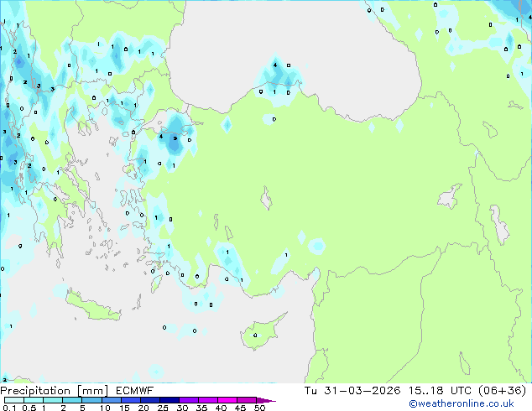This screenshot has width=532, height=411.
Task: Click the 15–20 mm legend color swatch
Action: pos(131,400)
